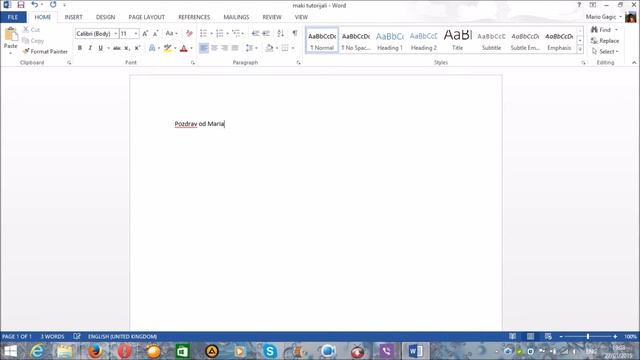
Task: Apply strikethrough formatting
Action: pos(117,48)
